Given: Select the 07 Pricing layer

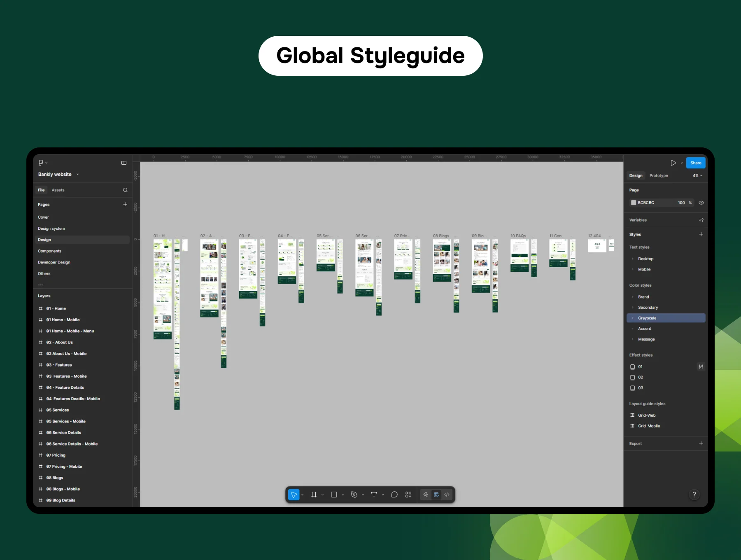Looking at the screenshot, I should [x=56, y=455].
